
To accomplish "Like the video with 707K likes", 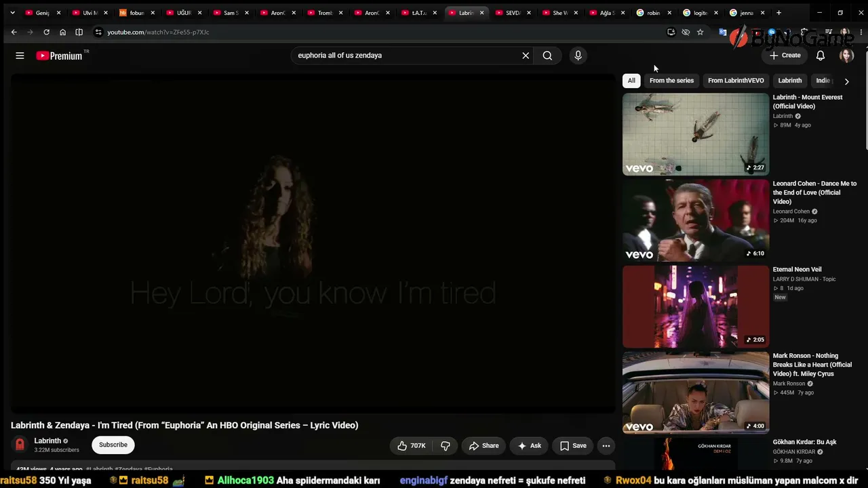I will click(x=412, y=445).
